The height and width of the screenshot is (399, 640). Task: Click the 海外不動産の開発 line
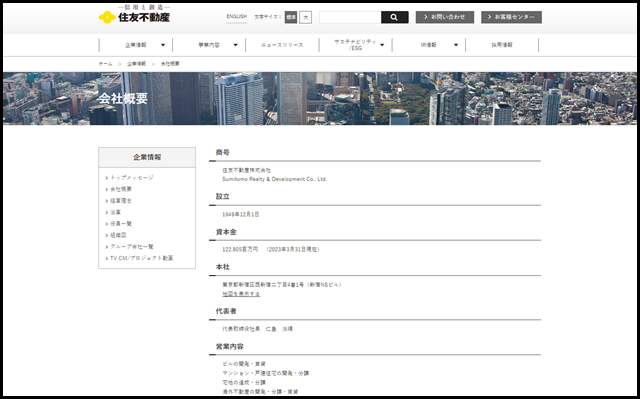[260, 392]
